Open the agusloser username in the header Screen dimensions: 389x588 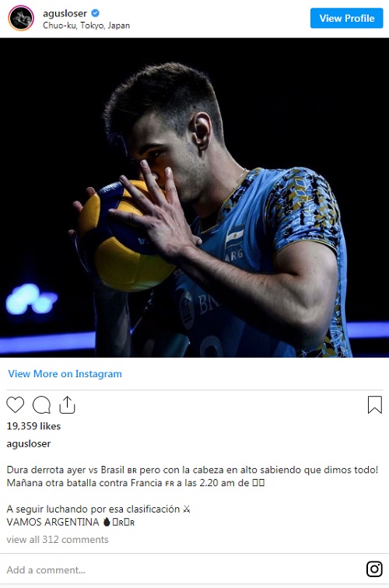point(65,13)
